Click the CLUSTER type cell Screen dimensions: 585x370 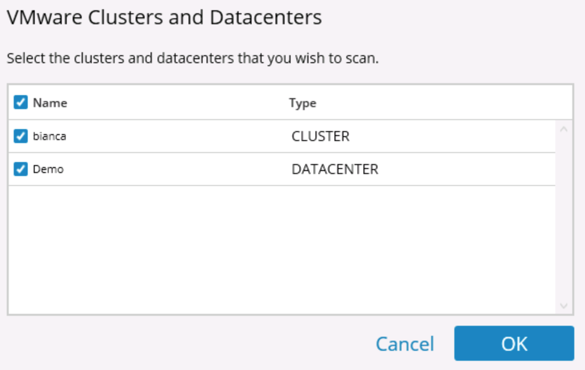pos(320,137)
